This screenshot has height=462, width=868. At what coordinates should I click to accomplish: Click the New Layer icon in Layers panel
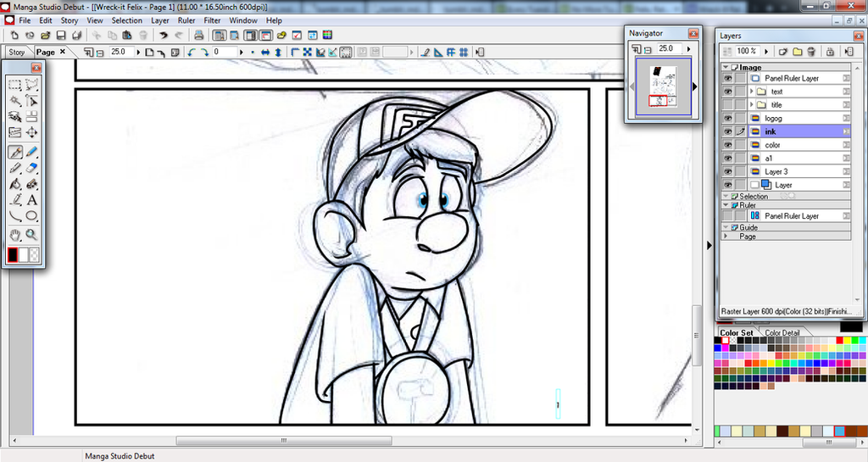(782, 52)
